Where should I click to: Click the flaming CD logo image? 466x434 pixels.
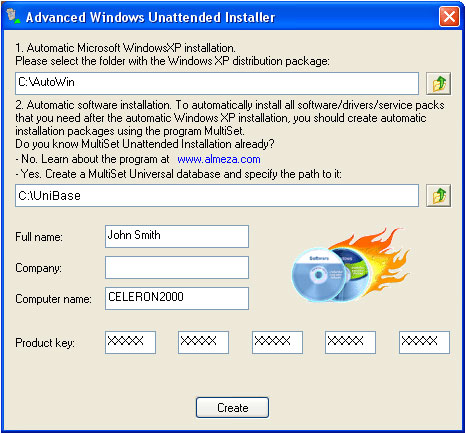[x=351, y=265]
